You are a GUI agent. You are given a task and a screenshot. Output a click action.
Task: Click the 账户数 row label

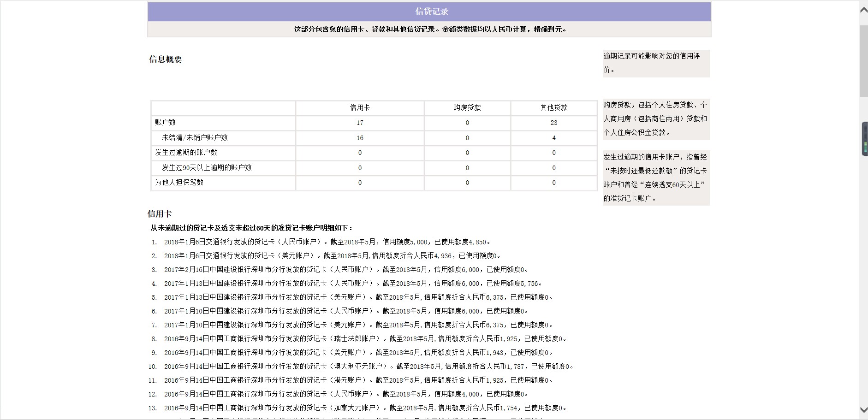165,123
